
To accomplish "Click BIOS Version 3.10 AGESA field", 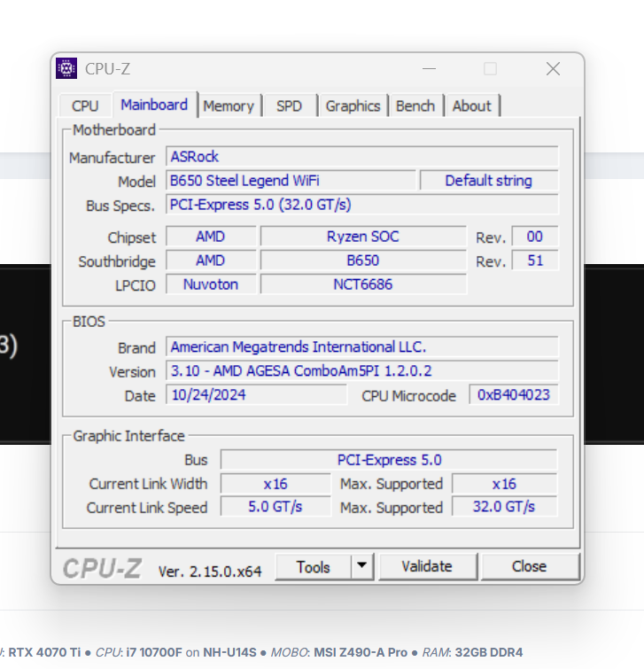I will pos(362,370).
